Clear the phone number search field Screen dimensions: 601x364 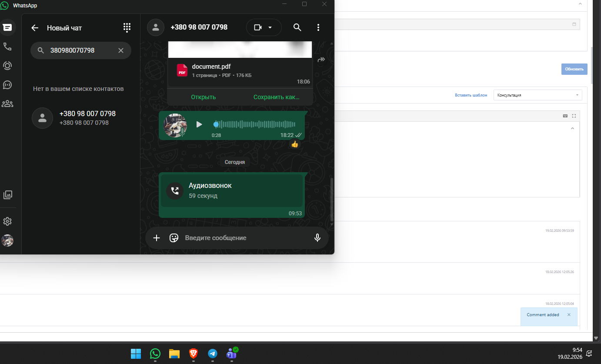pyautogui.click(x=121, y=50)
